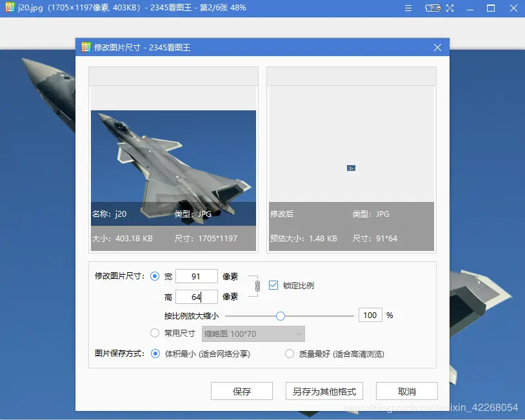Choose 质量最好 save mode radio button
The image size is (525, 420).
(290, 354)
